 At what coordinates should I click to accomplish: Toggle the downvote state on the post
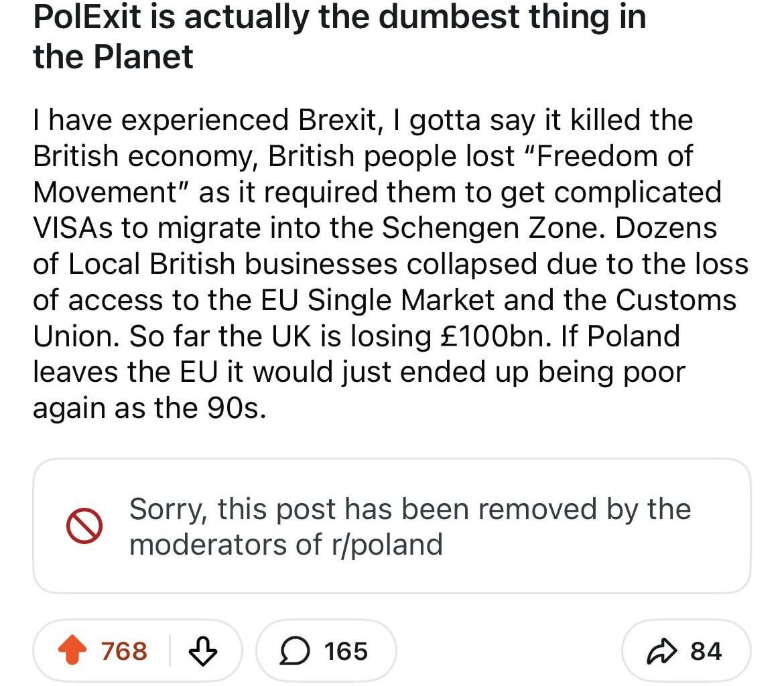[204, 649]
